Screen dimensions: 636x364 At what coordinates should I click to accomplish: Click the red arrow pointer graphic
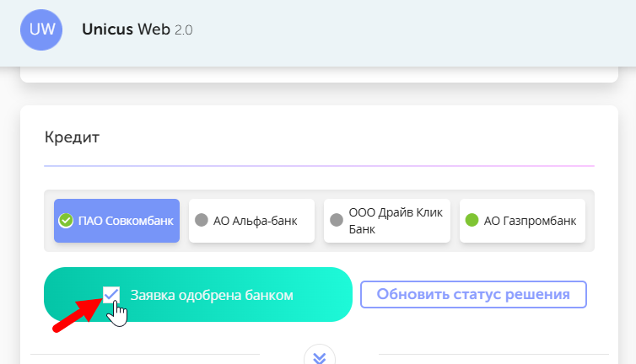pos(78,311)
